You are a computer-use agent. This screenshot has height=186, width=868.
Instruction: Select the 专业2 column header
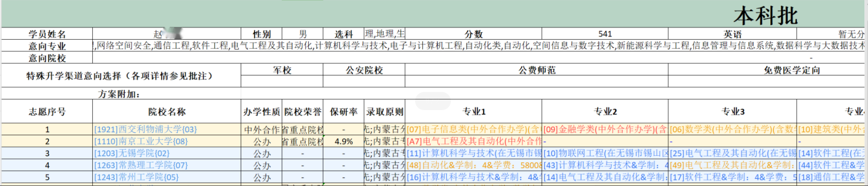tap(605, 112)
